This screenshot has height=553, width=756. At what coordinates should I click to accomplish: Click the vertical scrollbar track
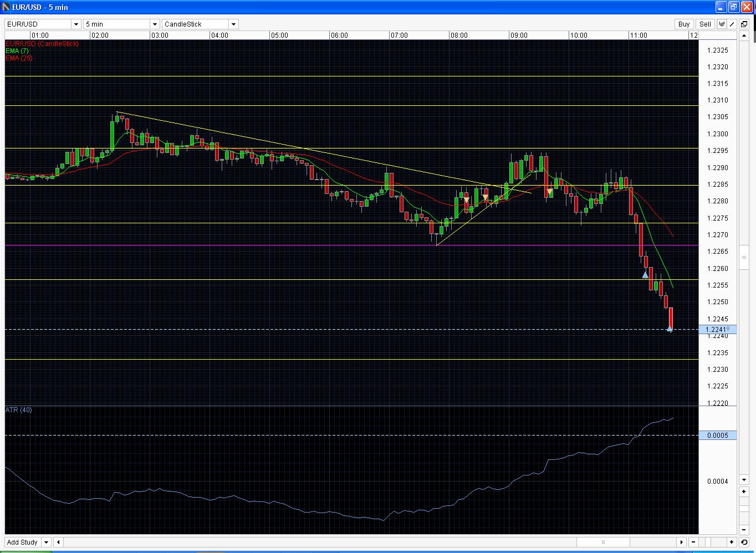pyautogui.click(x=744, y=258)
